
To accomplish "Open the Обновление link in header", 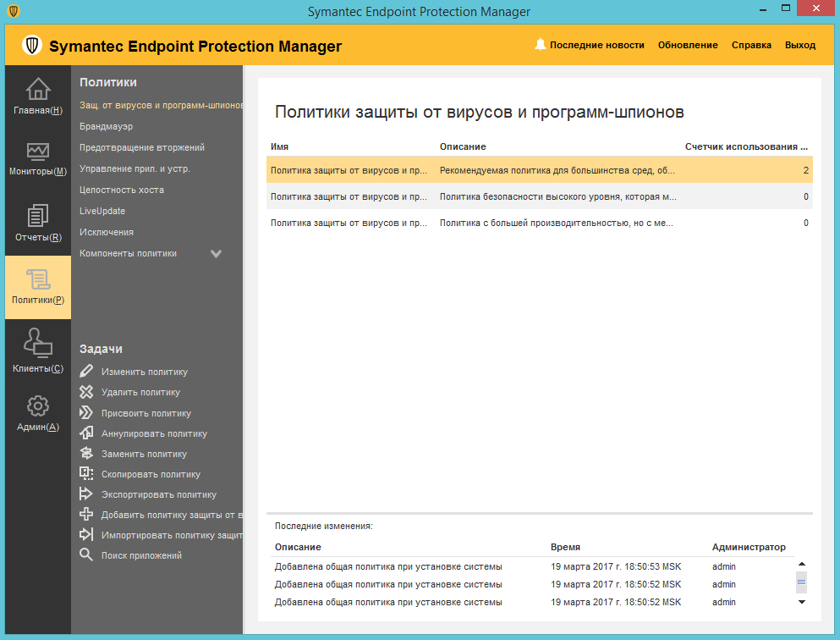I will point(688,45).
